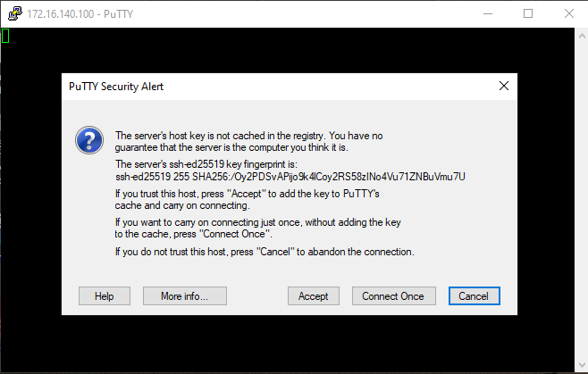
Task: Click the black terminal area below dialog
Action: (x=288, y=343)
